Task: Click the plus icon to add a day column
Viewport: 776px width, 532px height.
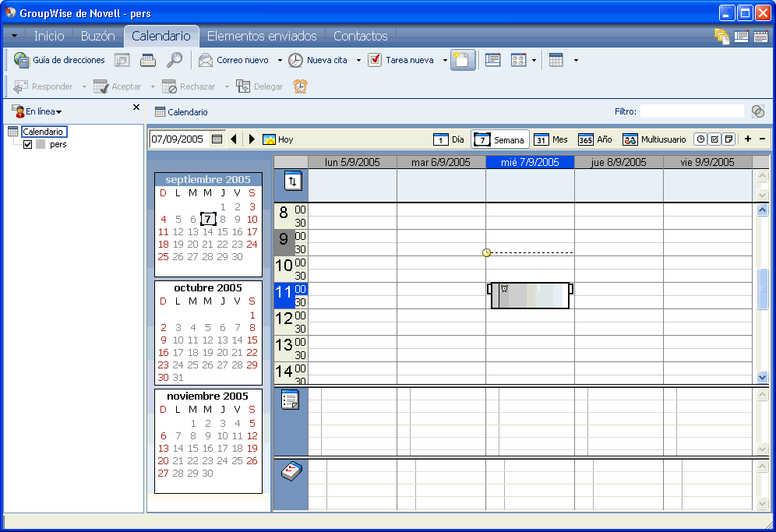Action: (x=748, y=139)
